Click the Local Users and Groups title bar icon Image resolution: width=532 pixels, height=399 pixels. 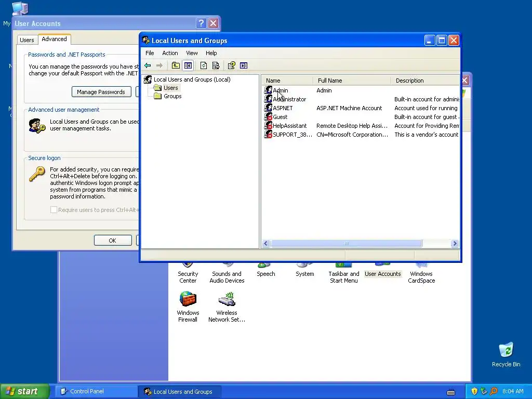146,41
